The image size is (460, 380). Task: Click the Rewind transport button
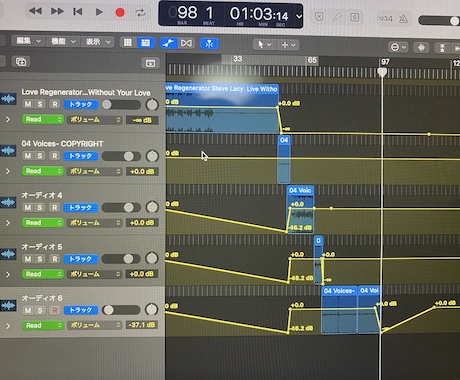(x=35, y=11)
